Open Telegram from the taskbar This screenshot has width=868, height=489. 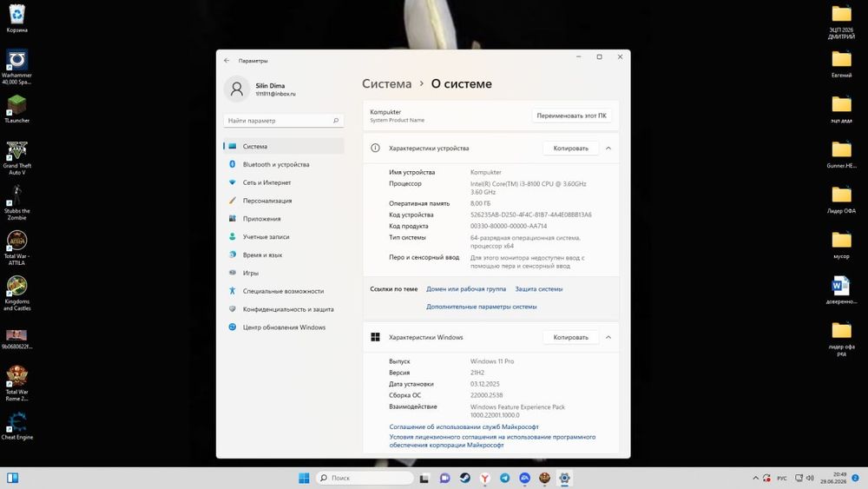(505, 478)
